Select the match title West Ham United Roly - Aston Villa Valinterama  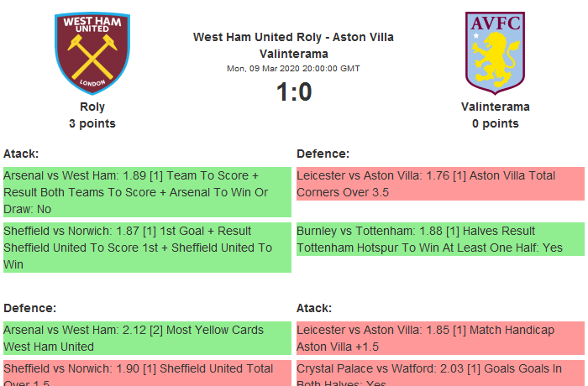293,45
